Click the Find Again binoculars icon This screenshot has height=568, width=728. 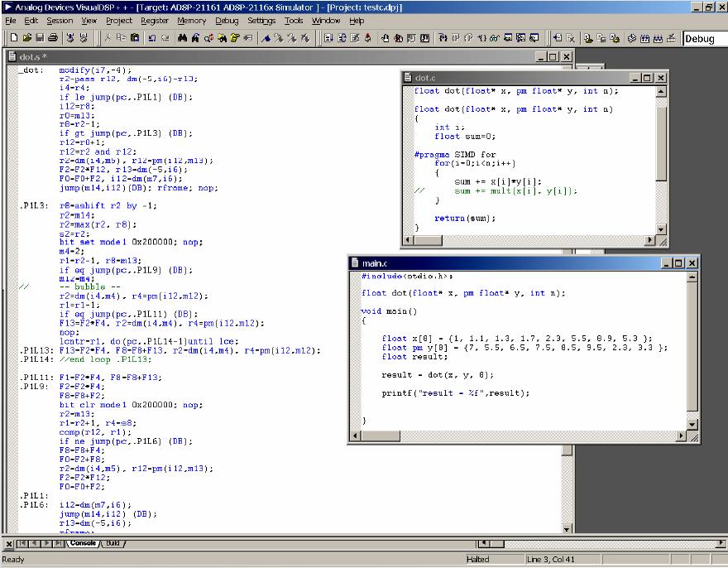195,38
